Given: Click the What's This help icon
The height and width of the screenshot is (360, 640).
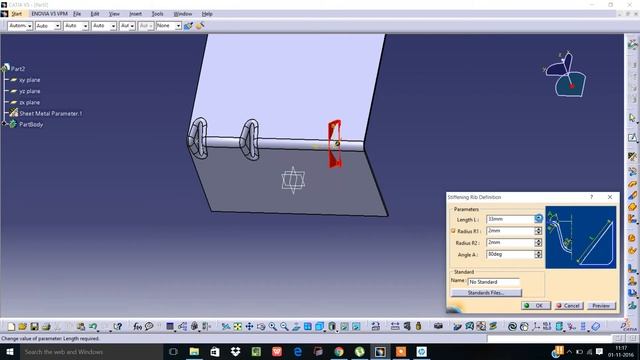Looking at the screenshot, I should pos(118,327).
